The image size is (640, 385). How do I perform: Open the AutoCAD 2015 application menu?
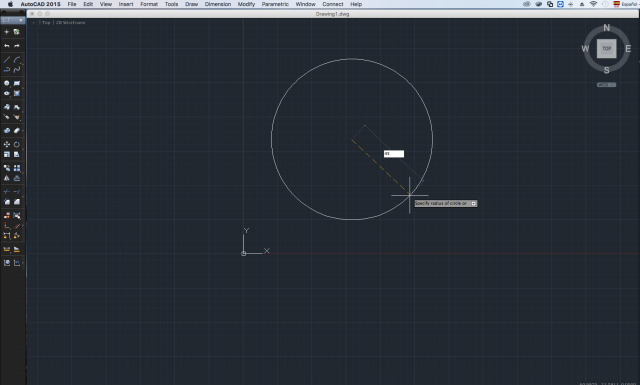coord(40,4)
